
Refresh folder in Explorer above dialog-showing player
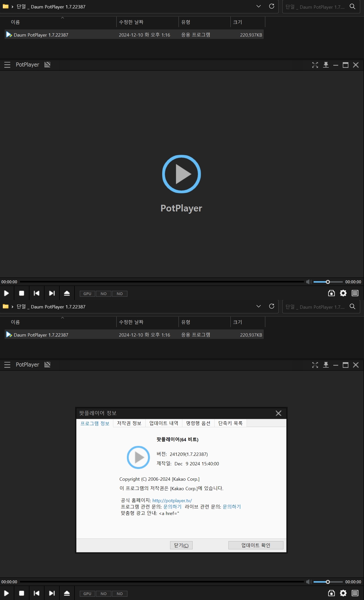click(272, 306)
